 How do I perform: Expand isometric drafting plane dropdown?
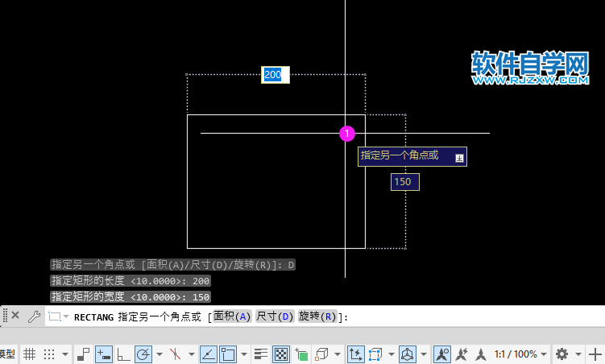192,354
